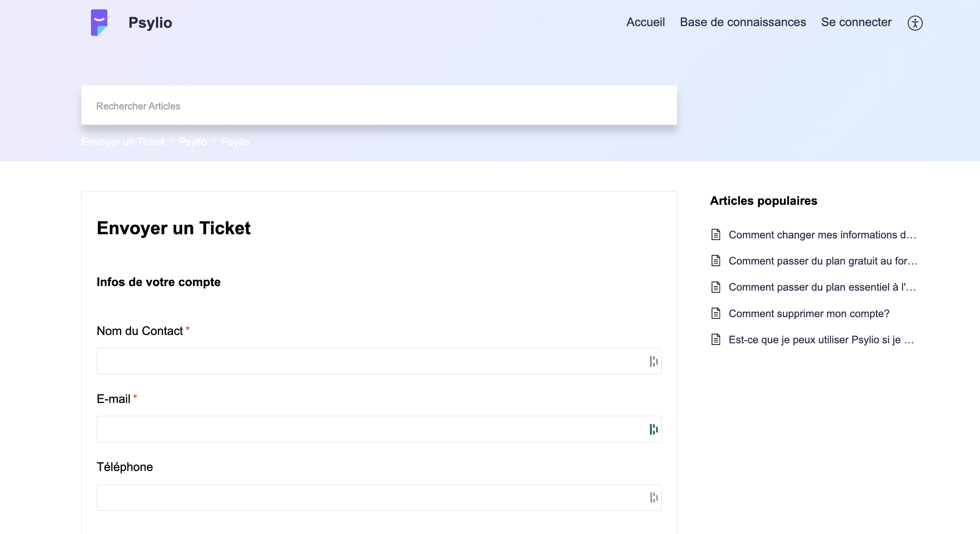
Task: Click password manager icon in Téléphone field
Action: point(653,498)
